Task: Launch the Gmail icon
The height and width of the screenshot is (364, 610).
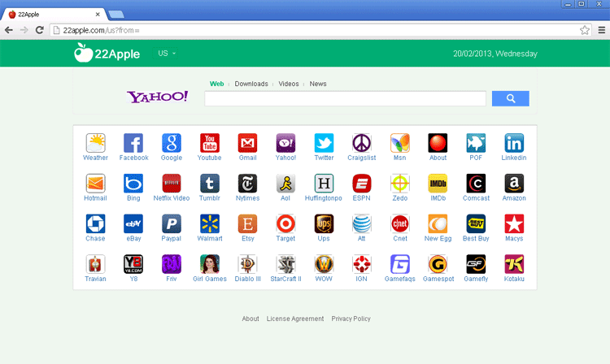Action: click(247, 143)
